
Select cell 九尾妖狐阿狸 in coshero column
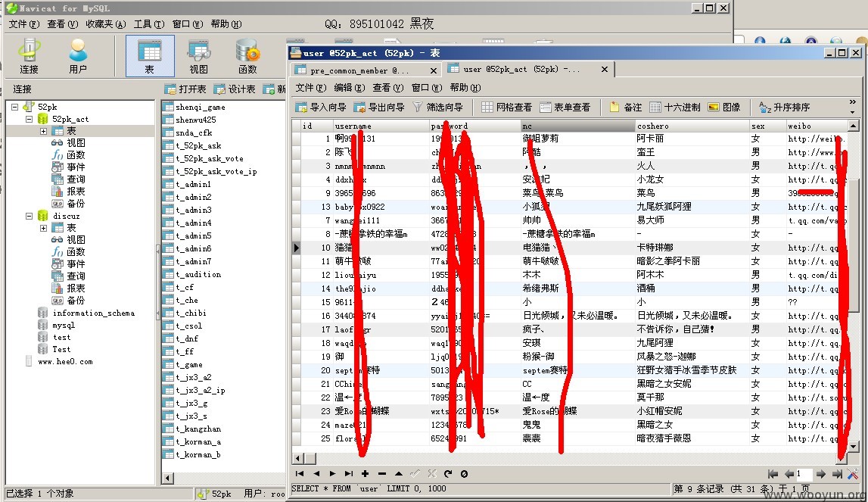click(692, 207)
